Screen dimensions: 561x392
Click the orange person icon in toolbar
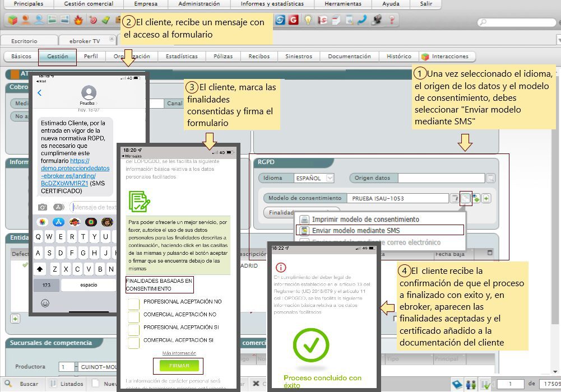pyautogui.click(x=25, y=20)
